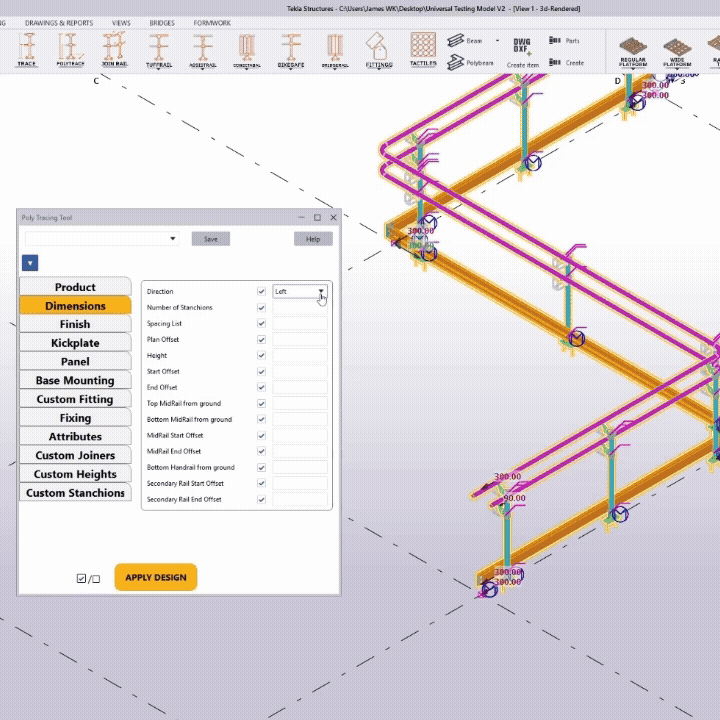Viewport: 720px width, 720px height.
Task: Select the Polybeam tool
Action: (x=471, y=62)
